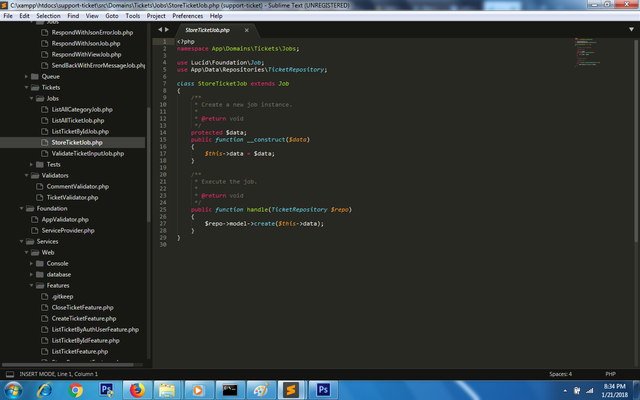Image resolution: width=640 pixels, height=400 pixels.
Task: Open TicketValidator.php from sidebar
Action: [72, 198]
